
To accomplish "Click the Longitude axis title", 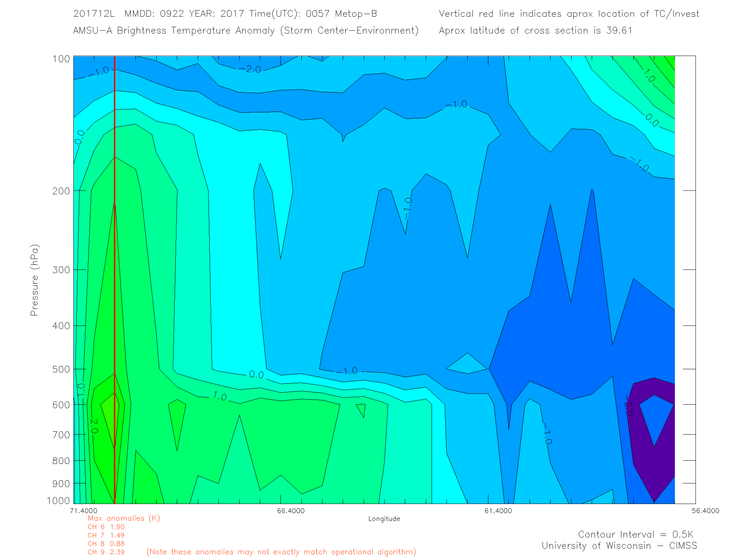I will (x=384, y=519).
